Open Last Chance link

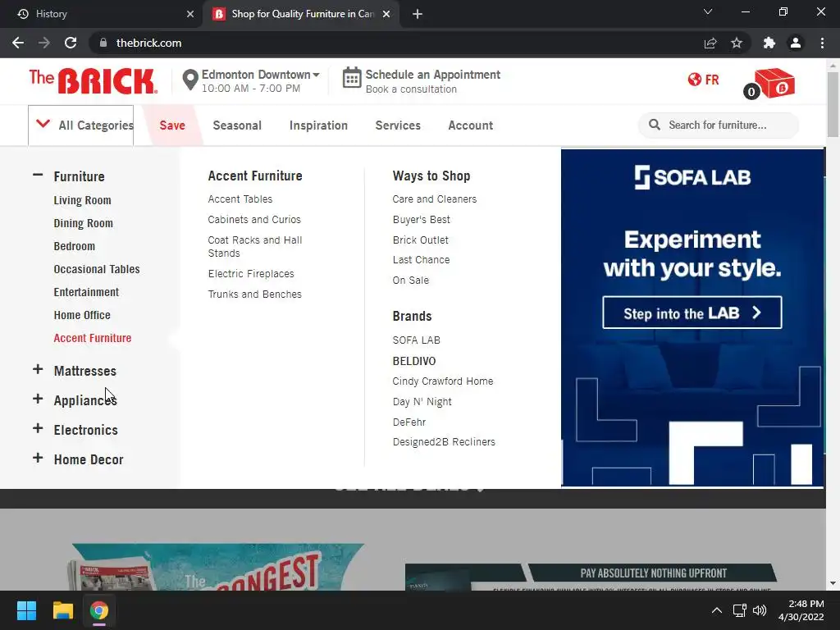click(421, 260)
